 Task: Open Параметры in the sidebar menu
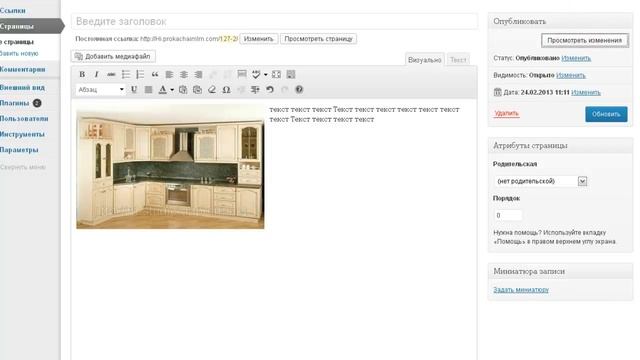(x=19, y=150)
